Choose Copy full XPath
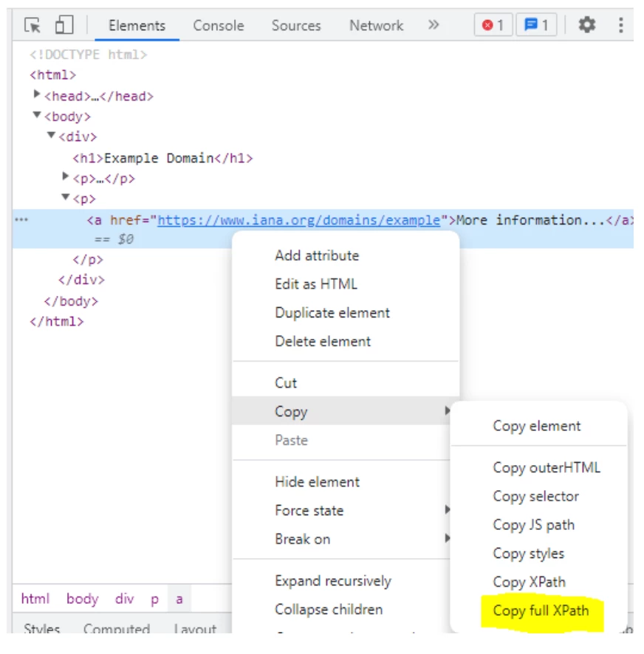 coord(541,611)
